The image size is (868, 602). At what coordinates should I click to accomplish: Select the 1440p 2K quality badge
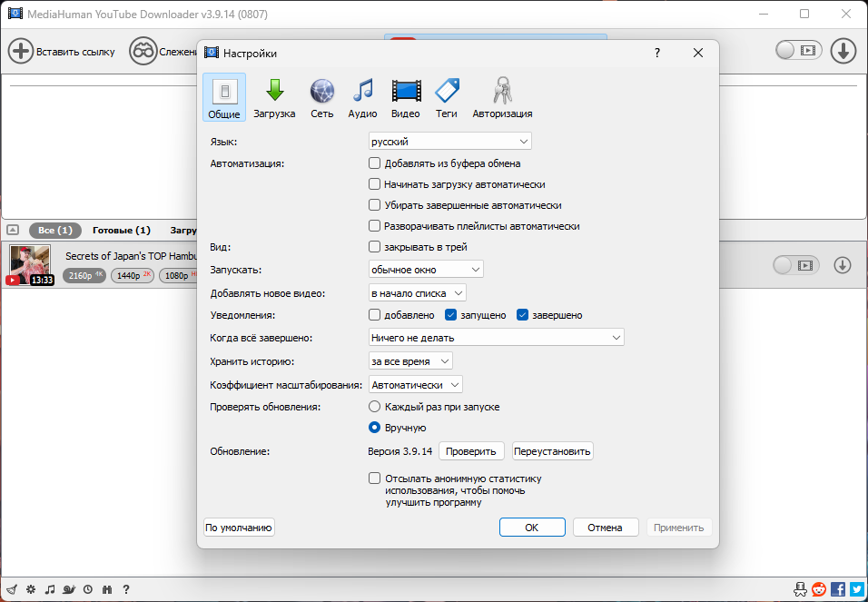pyautogui.click(x=133, y=275)
